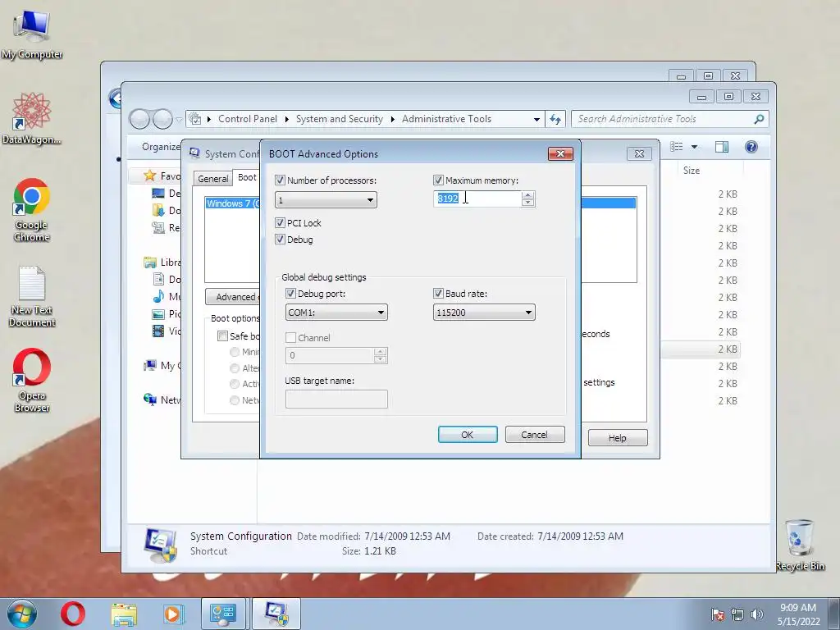Change view icon in Administrative Tools
Viewport: 840px width, 630px height.
coord(677,147)
